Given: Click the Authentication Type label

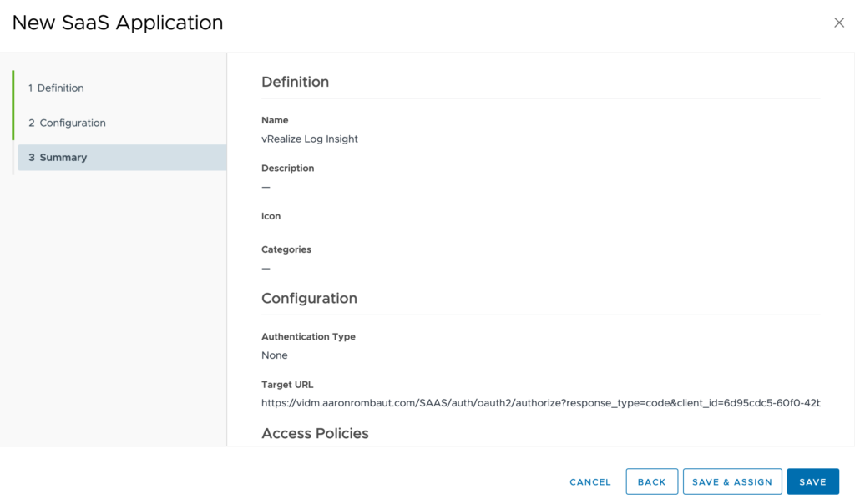Looking at the screenshot, I should pyautogui.click(x=308, y=336).
